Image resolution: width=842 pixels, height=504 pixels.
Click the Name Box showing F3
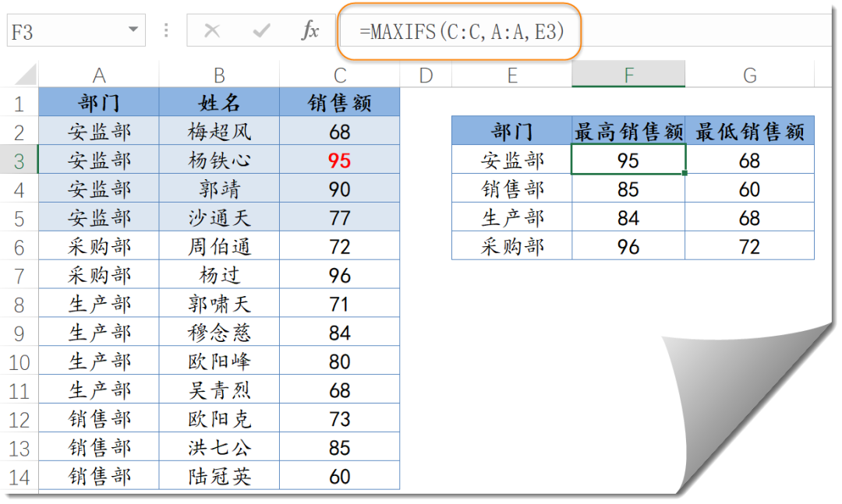76,30
